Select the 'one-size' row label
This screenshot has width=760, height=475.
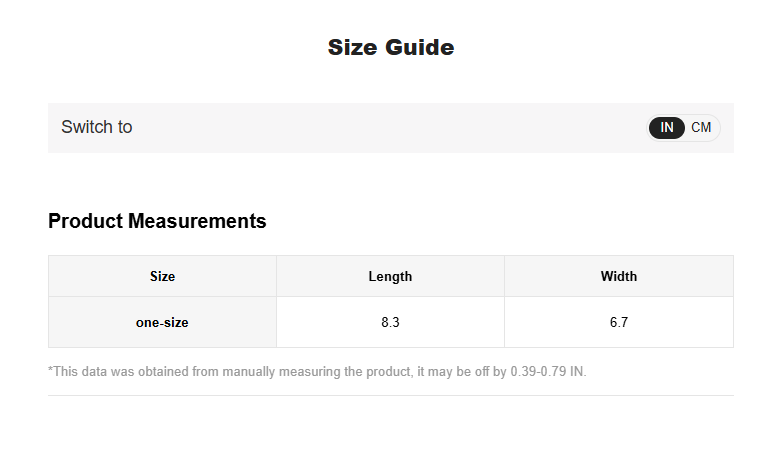[162, 323]
